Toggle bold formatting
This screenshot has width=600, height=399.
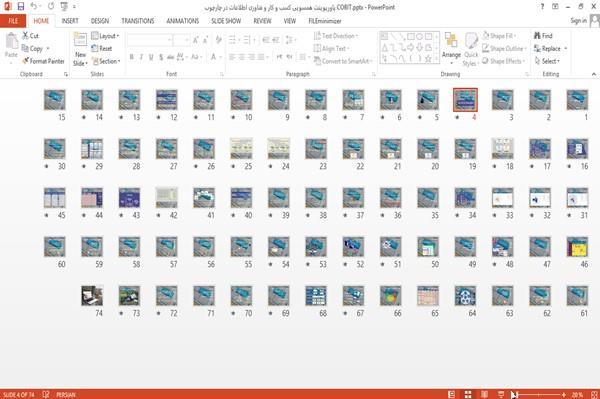[x=132, y=57]
